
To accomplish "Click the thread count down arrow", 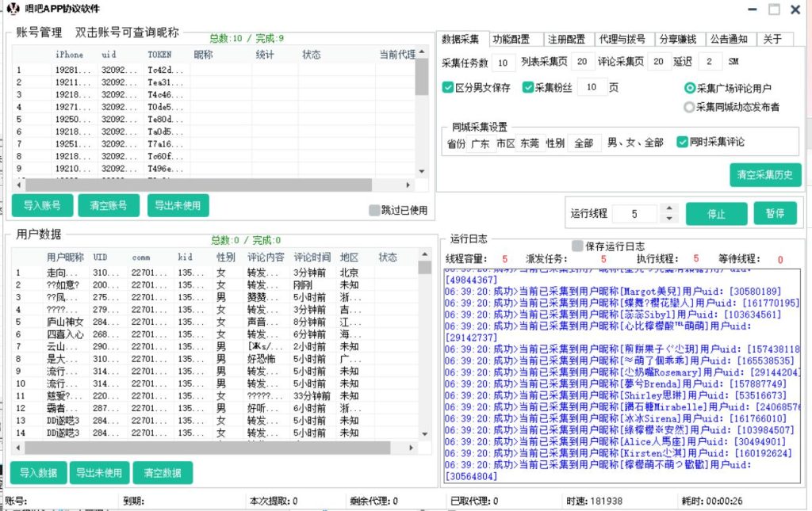I will tap(669, 219).
